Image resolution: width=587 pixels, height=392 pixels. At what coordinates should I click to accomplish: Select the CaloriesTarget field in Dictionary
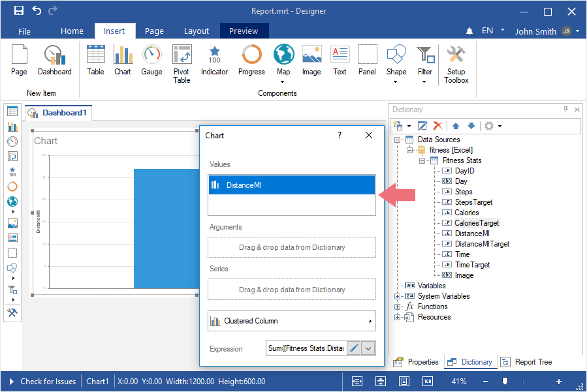477,223
